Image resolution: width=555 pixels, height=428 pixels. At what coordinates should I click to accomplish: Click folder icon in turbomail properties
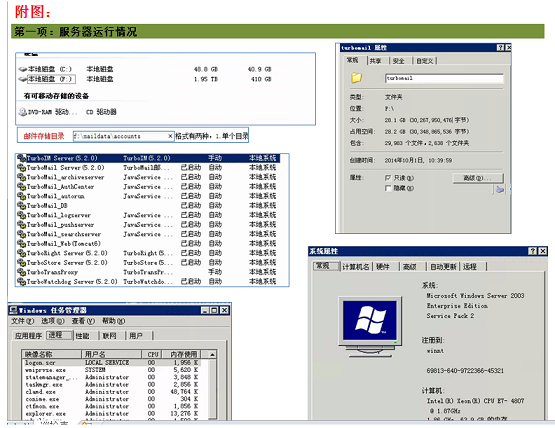pos(356,78)
